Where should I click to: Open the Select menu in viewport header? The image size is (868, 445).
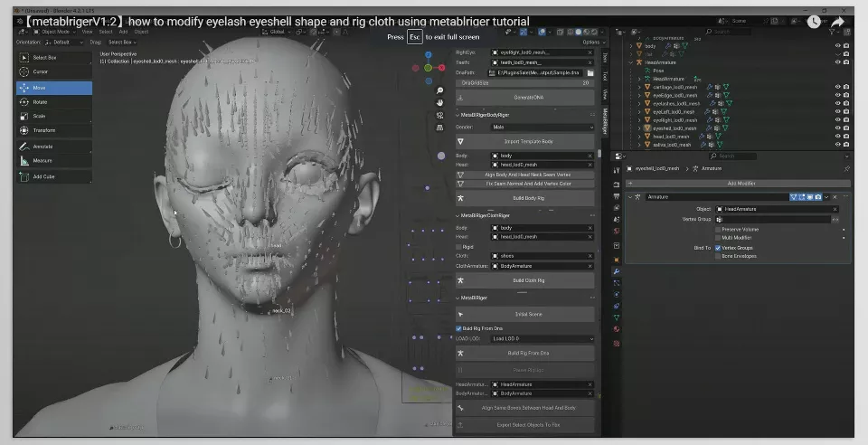(x=106, y=32)
